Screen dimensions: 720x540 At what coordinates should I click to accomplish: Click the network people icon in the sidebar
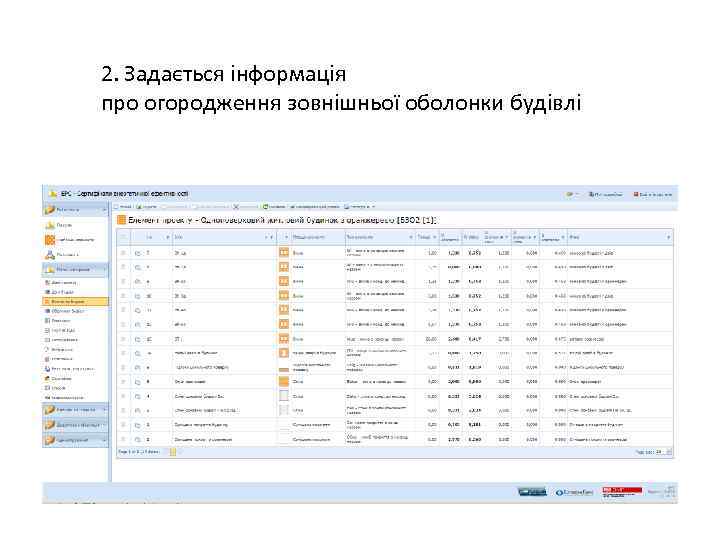(x=50, y=254)
